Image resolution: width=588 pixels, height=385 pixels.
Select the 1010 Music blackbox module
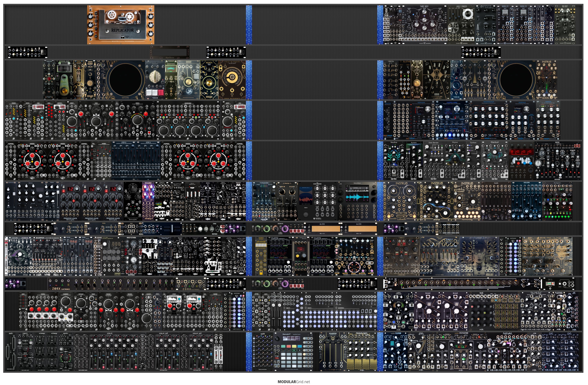click(357, 201)
